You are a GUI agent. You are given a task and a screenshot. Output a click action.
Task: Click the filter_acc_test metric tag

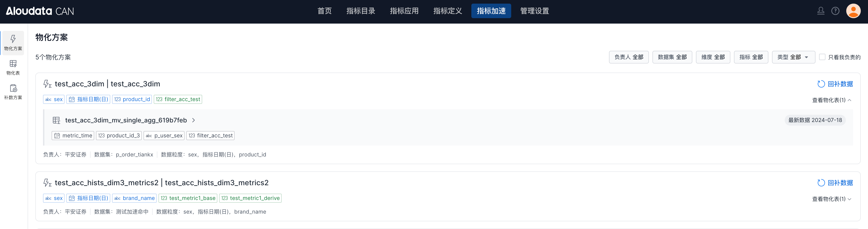(178, 100)
